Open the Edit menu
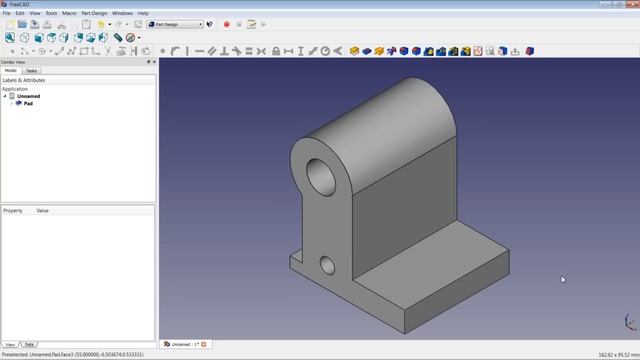This screenshot has height=360, width=640. click(20, 13)
